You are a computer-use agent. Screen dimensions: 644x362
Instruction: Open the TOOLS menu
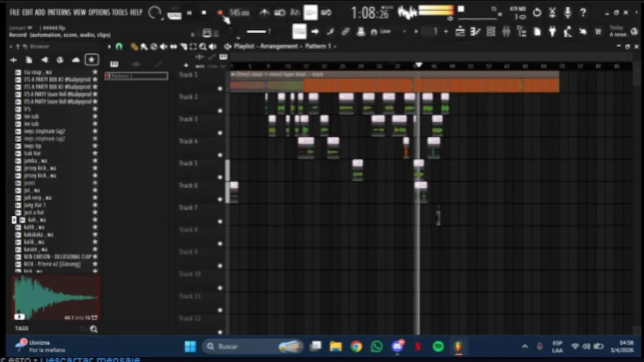120,12
